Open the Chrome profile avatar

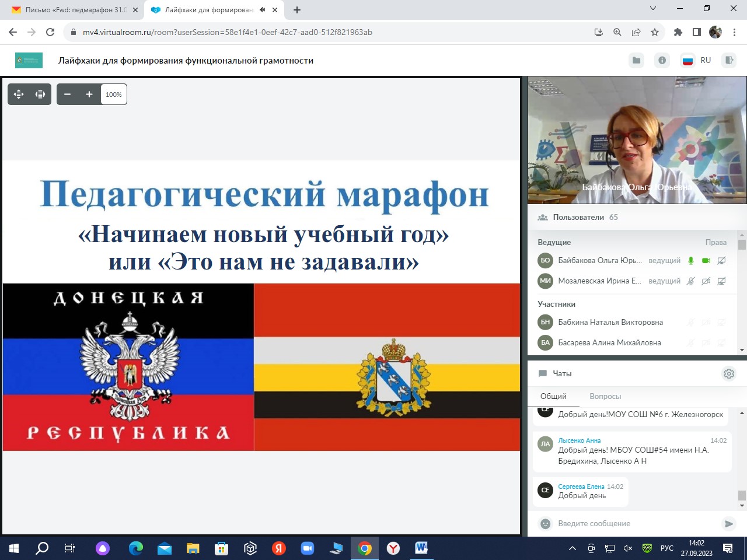coord(715,32)
